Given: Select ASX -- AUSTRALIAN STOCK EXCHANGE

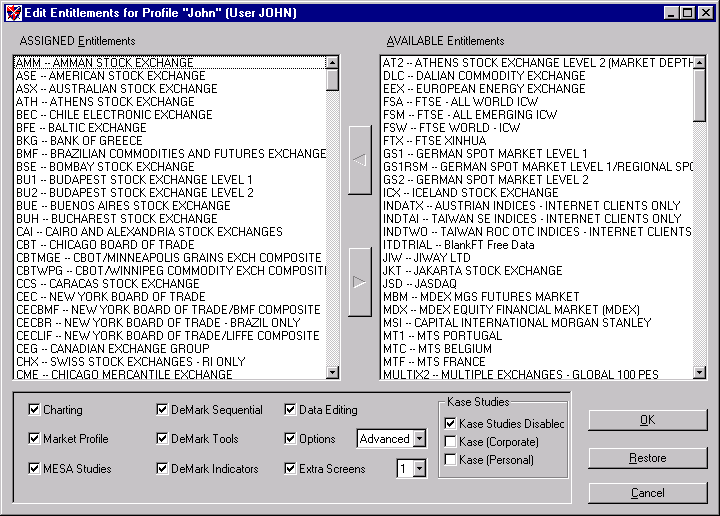Looking at the screenshot, I should tap(170, 88).
